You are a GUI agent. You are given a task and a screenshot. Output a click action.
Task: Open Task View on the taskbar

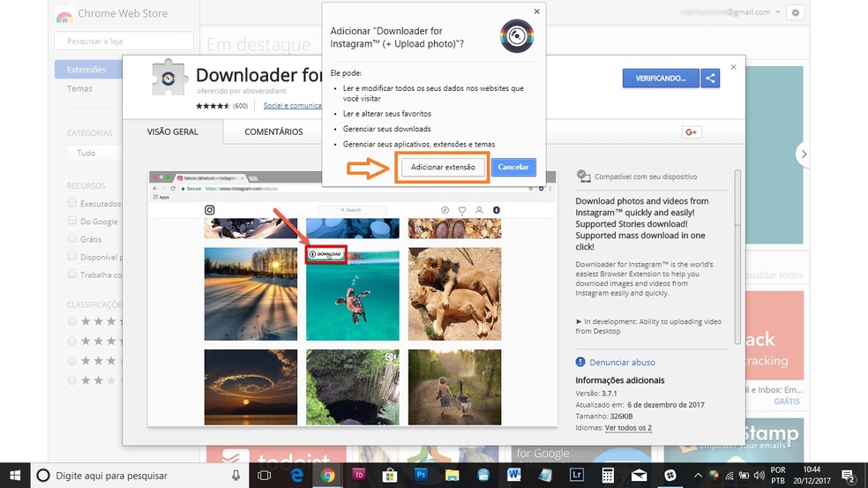(x=265, y=476)
